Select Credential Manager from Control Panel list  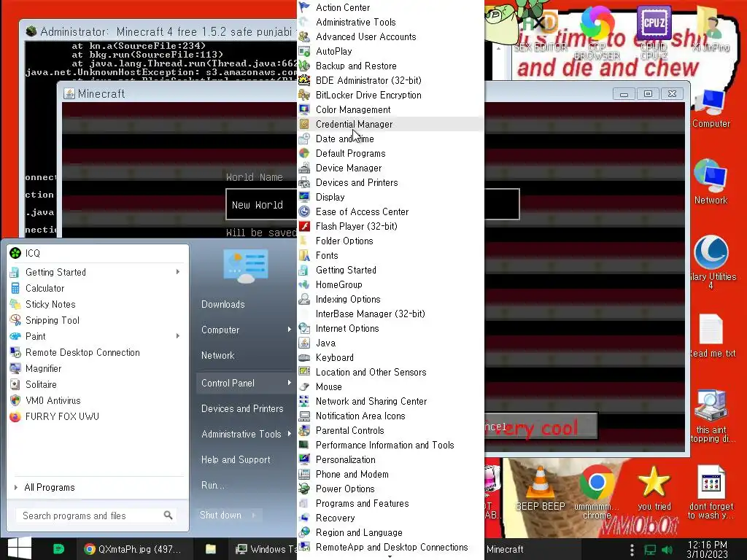(x=391, y=124)
